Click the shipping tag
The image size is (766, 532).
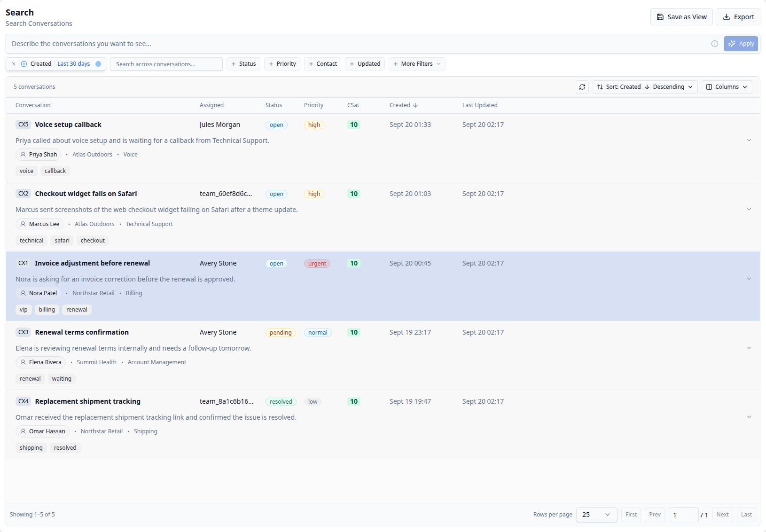click(x=31, y=448)
